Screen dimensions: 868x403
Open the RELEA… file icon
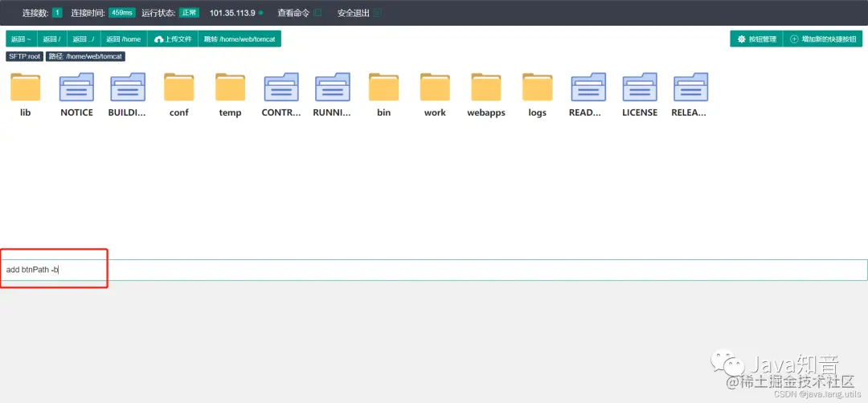tap(691, 87)
